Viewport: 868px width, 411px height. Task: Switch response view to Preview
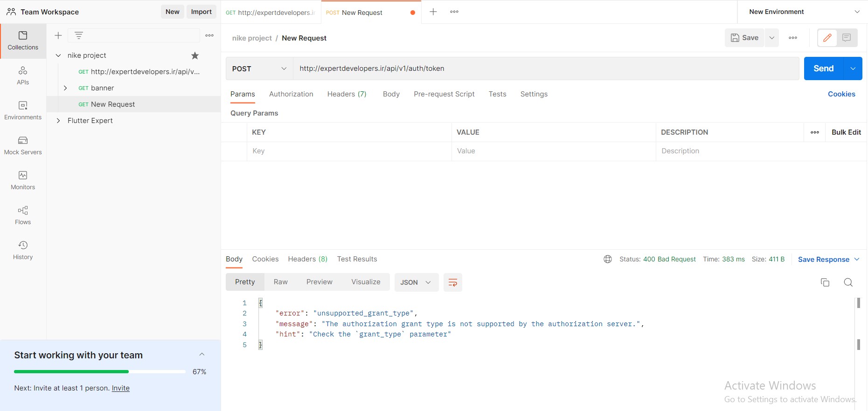[x=319, y=282]
